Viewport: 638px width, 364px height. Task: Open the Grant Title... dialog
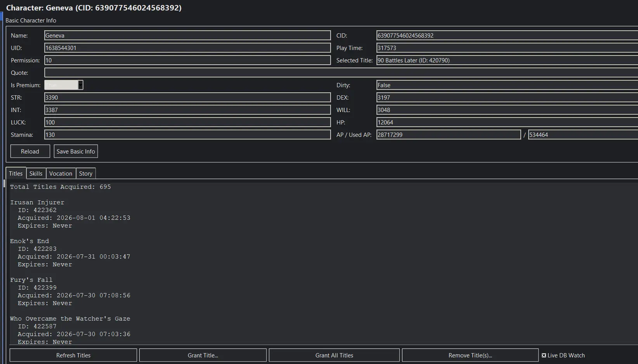tap(203, 355)
